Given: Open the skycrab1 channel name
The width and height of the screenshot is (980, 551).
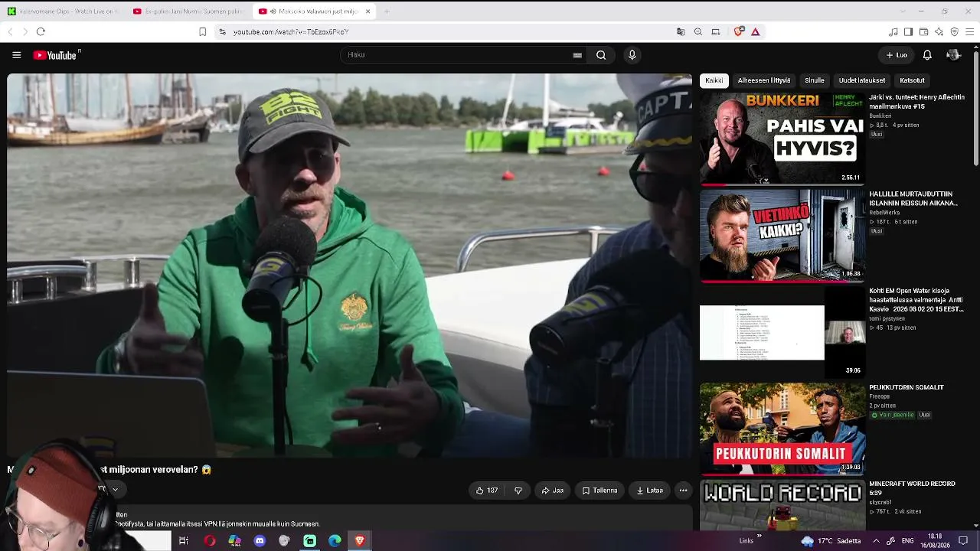Looking at the screenshot, I should 881,502.
